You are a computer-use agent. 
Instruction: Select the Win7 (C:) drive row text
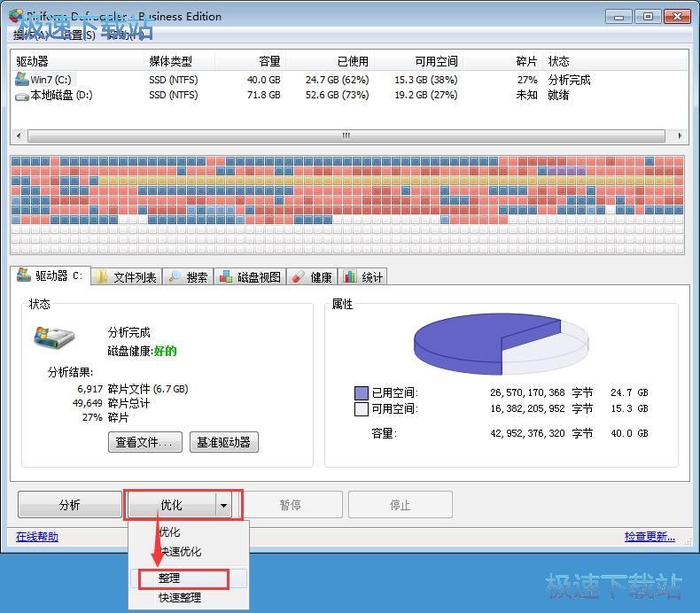[51, 80]
